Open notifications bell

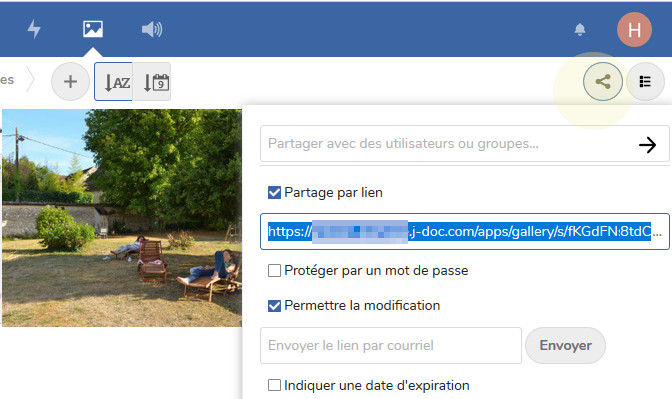click(580, 29)
